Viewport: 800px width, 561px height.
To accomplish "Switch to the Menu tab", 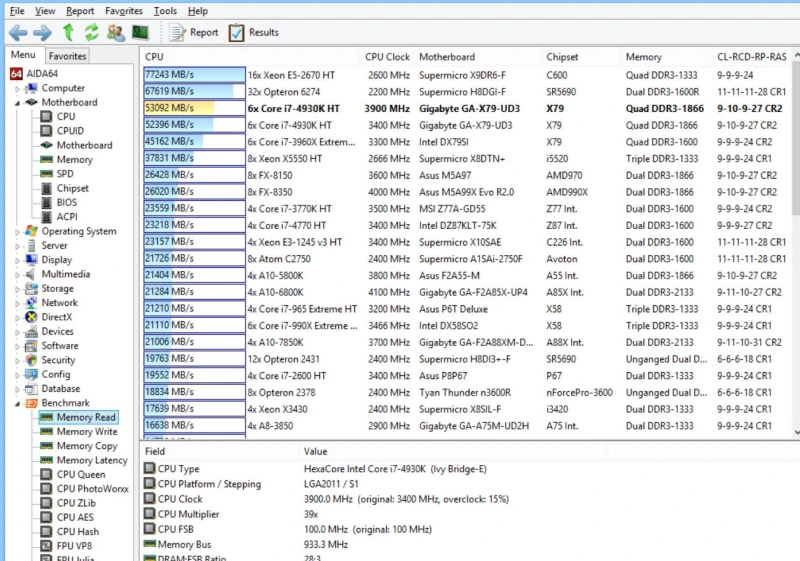I will (23, 55).
